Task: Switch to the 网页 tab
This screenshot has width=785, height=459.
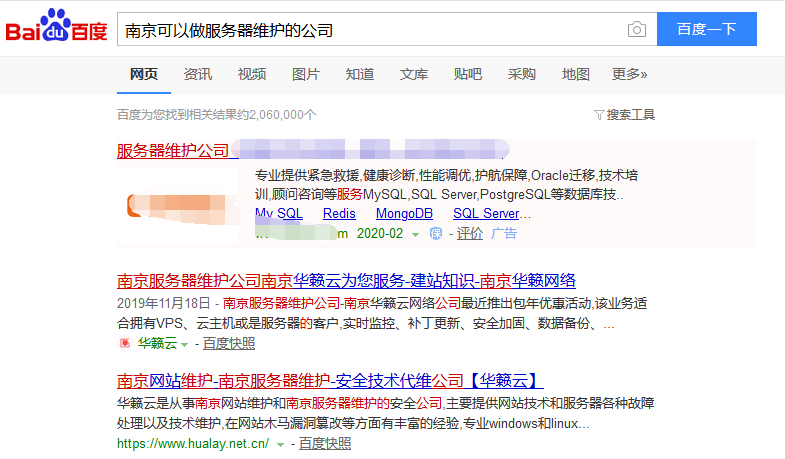Action: pyautogui.click(x=144, y=74)
